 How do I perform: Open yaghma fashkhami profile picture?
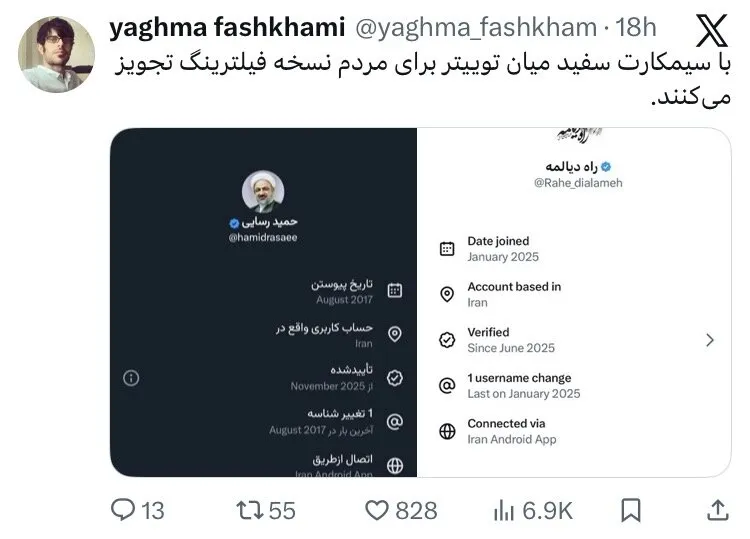[57, 55]
